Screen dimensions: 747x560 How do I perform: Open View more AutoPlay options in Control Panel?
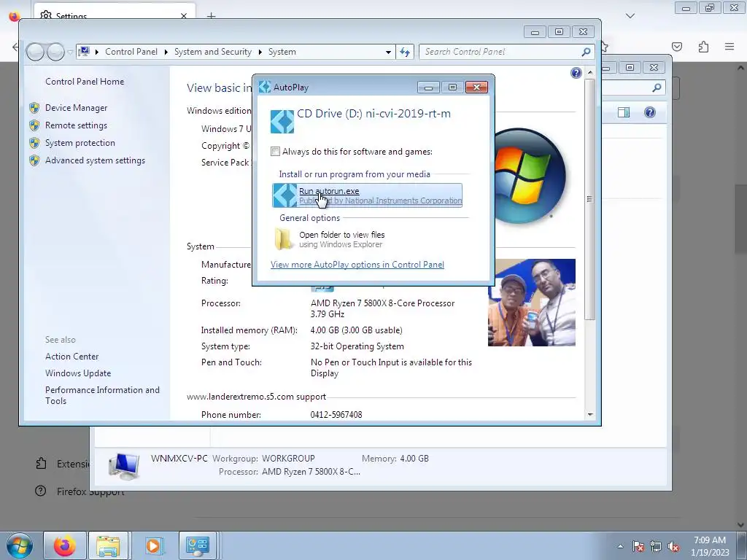coord(357,264)
